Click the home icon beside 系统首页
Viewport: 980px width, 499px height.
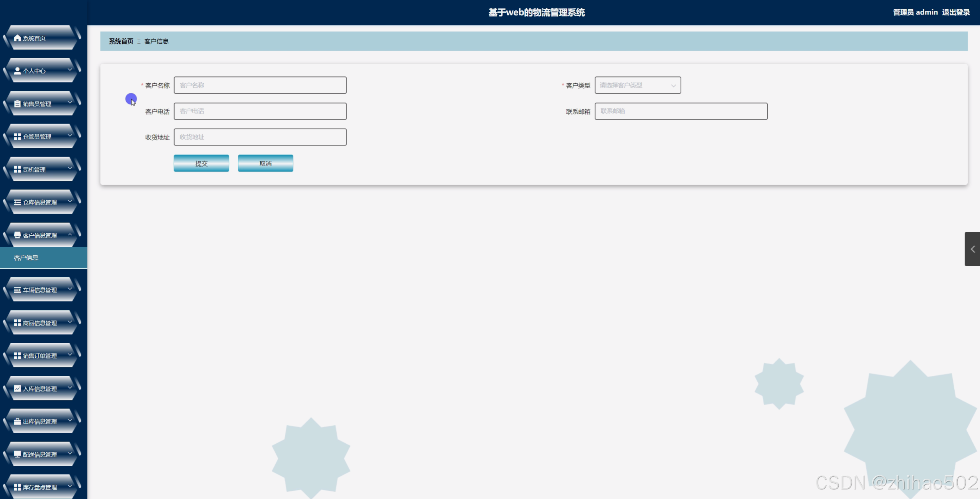pyautogui.click(x=17, y=38)
